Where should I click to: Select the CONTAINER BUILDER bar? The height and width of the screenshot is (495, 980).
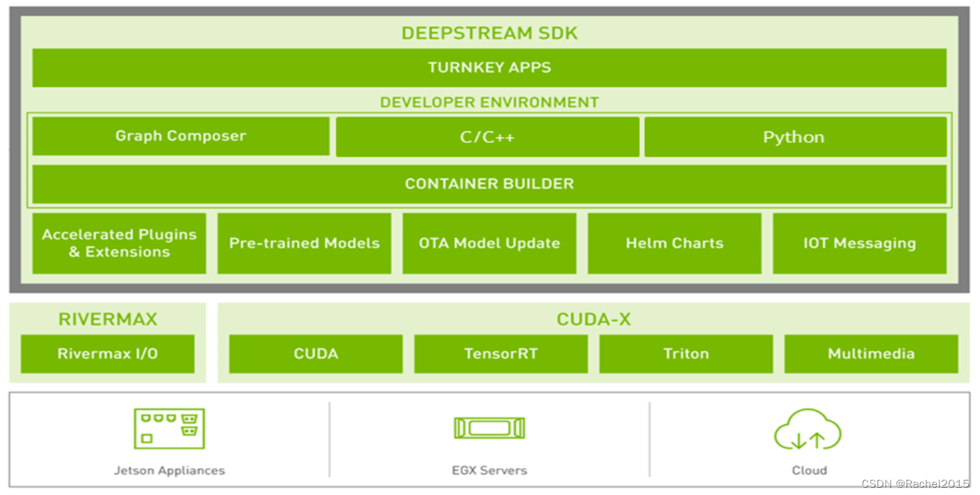[x=489, y=184]
